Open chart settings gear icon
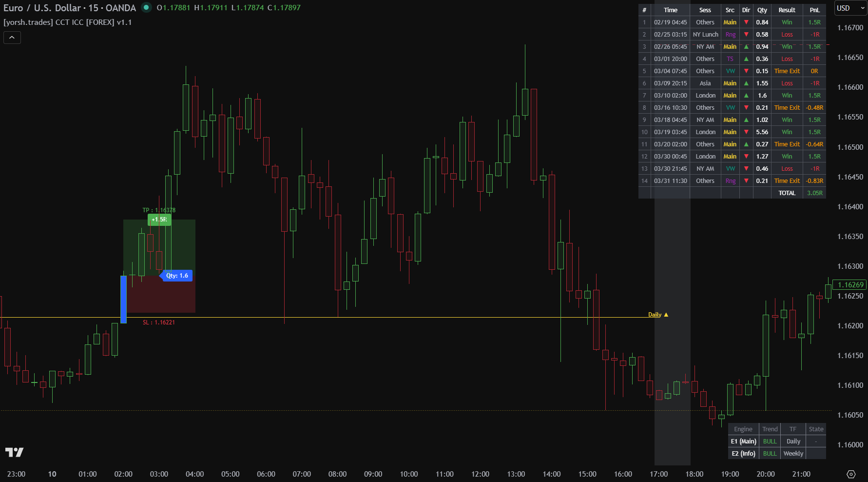The width and height of the screenshot is (868, 482). click(x=851, y=474)
